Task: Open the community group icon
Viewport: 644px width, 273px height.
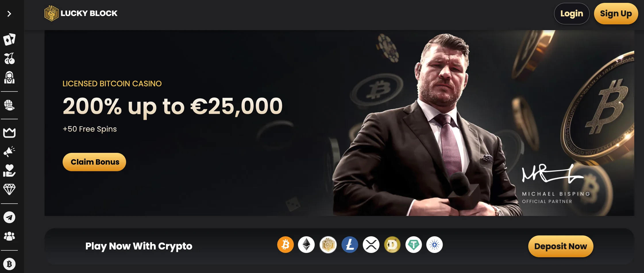Action: tap(9, 236)
